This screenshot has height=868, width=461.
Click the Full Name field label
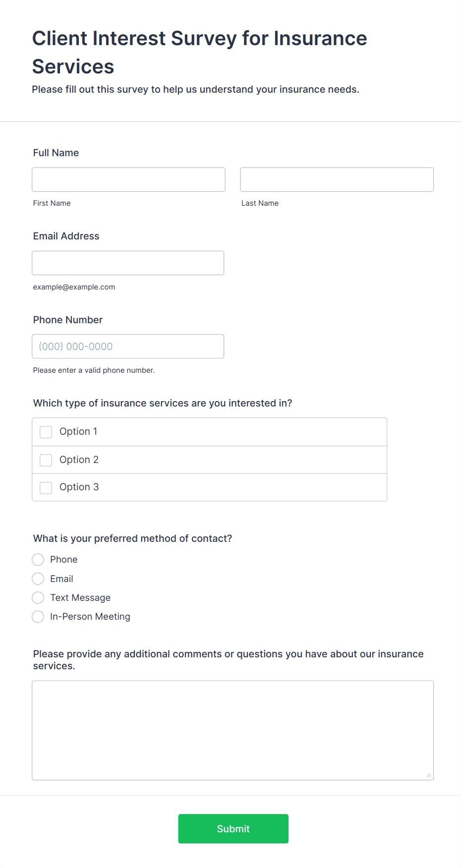tap(56, 153)
